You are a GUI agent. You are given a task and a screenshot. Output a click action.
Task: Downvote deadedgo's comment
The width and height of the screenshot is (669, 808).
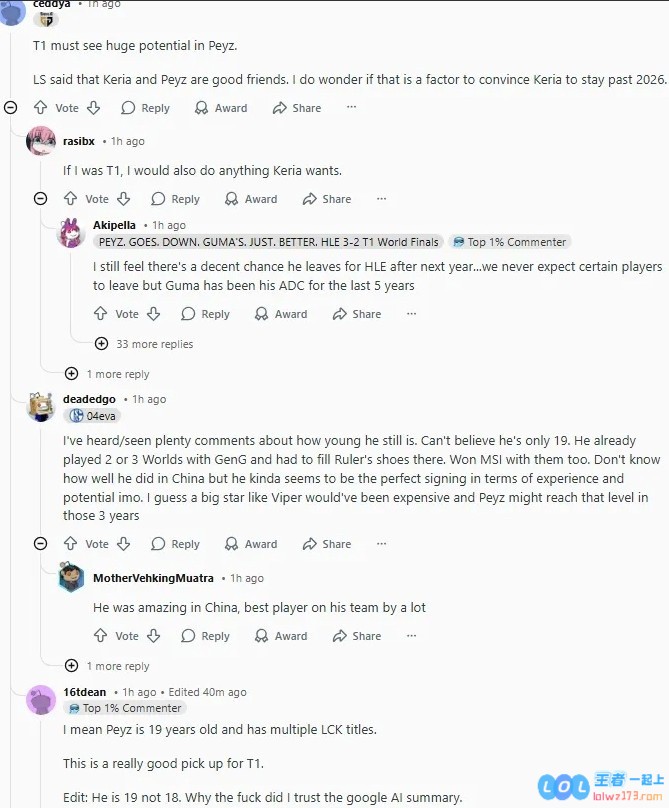(124, 544)
